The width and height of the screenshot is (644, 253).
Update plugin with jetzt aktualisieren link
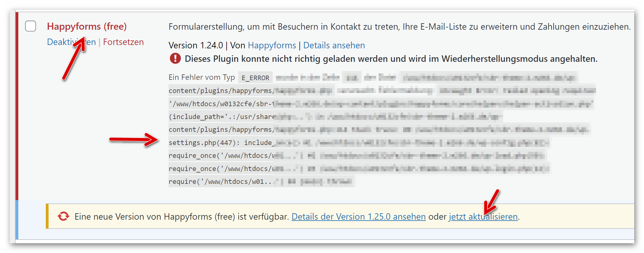pyautogui.click(x=483, y=217)
